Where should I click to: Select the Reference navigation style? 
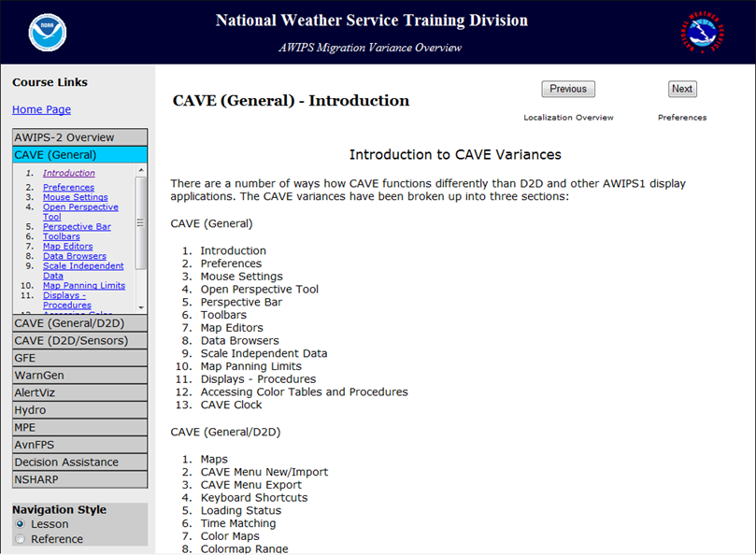click(x=21, y=538)
